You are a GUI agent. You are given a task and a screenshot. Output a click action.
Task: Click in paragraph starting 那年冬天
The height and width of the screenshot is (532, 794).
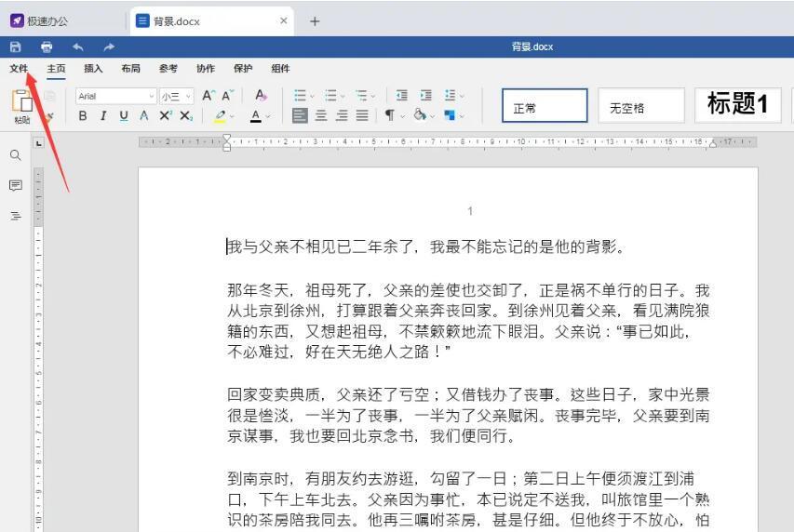point(468,321)
